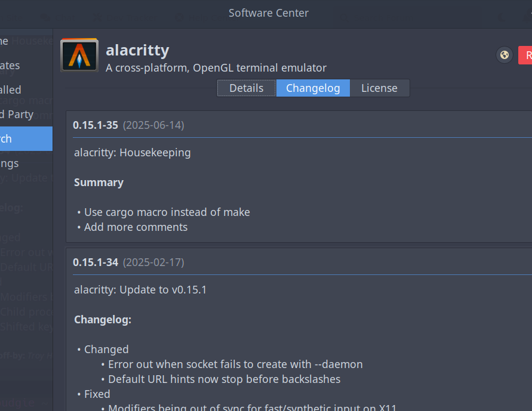
Task: Click the 'Changelog:' bold heading
Action: pos(103,320)
